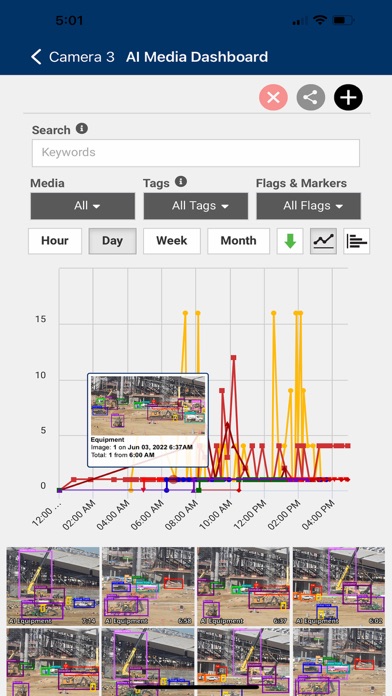
Task: Open the Equipment tooltip image preview
Action: (148, 406)
